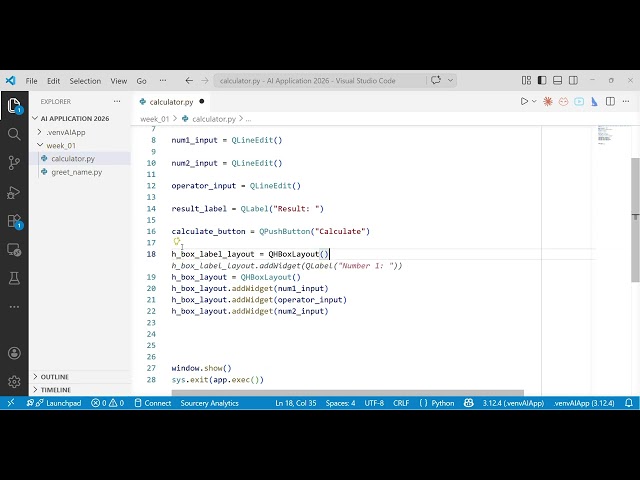Open the Explorer view in activity bar
This screenshot has width=640, height=480.
(14, 105)
